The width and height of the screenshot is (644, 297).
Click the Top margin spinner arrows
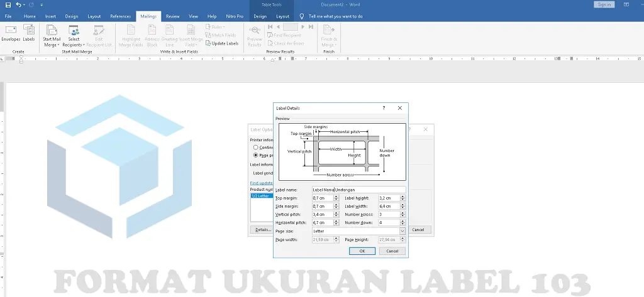336,198
